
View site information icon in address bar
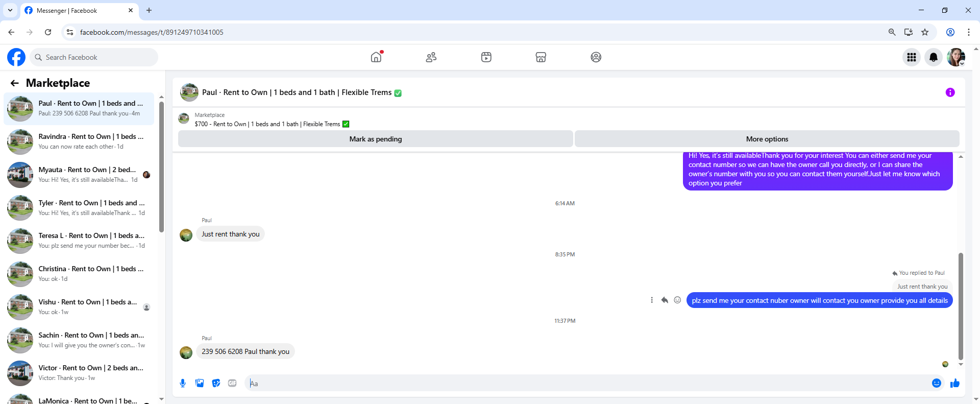70,32
